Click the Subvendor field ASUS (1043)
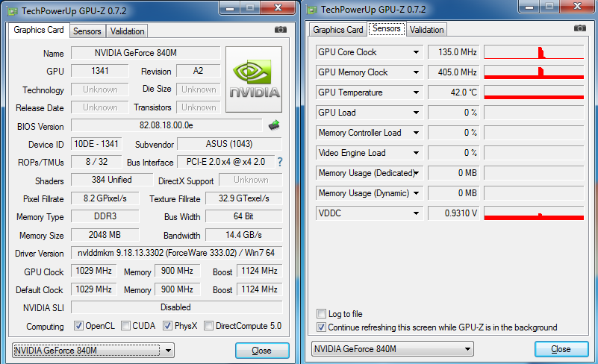This screenshot has height=364, width=598. click(x=229, y=144)
